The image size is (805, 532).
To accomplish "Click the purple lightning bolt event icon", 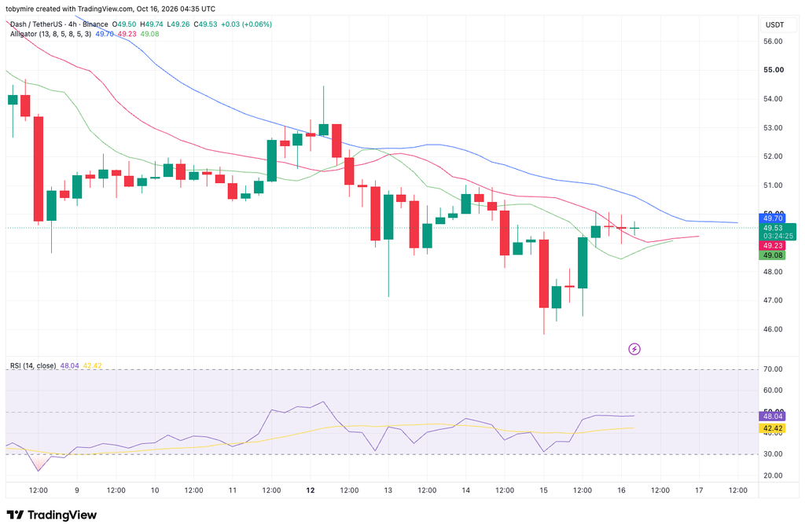I will point(634,350).
